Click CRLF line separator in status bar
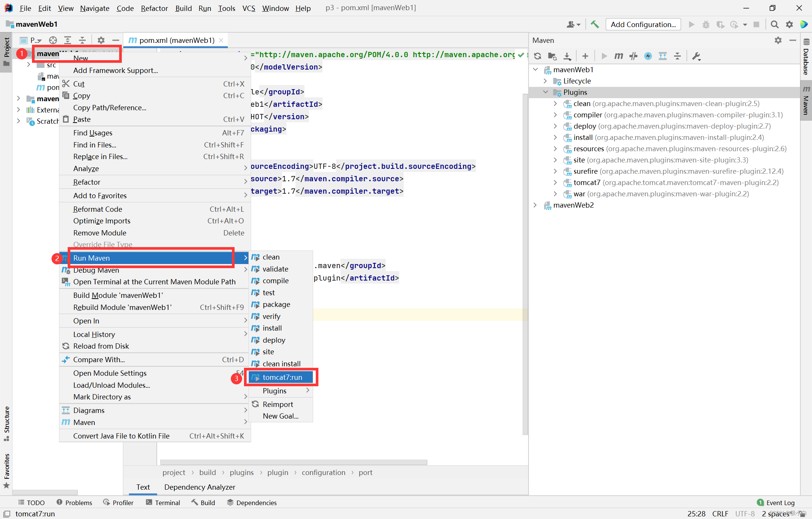812x519 pixels. click(720, 514)
